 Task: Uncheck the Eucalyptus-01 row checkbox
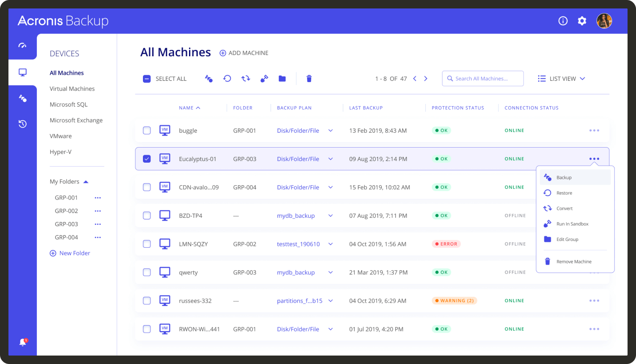[147, 159]
